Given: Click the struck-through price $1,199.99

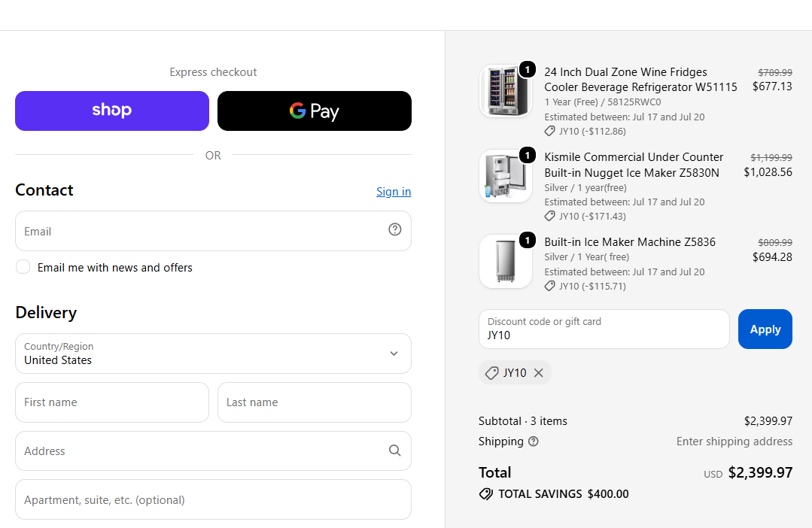Looking at the screenshot, I should click(x=771, y=157).
